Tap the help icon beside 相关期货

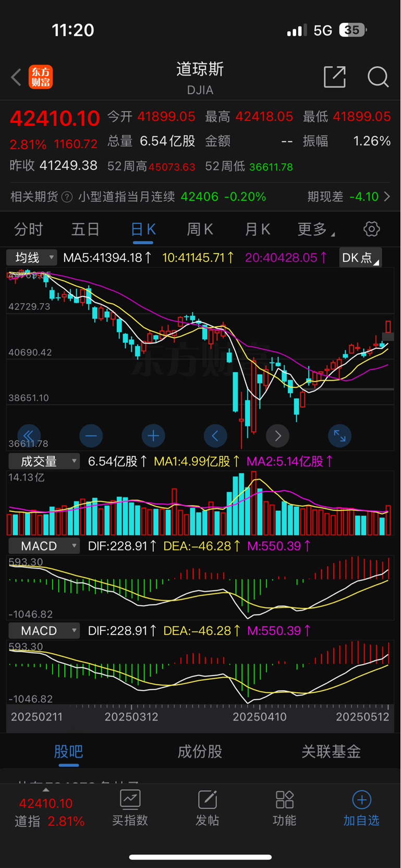(67, 197)
